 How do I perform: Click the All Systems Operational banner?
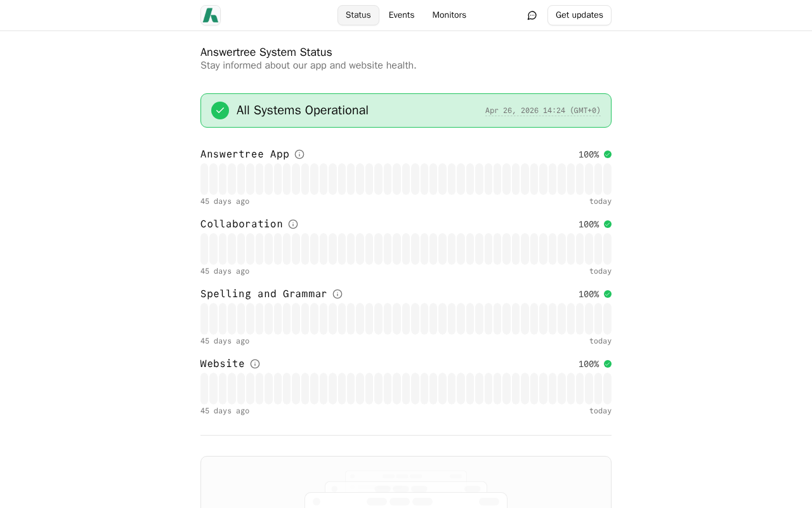pos(406,110)
